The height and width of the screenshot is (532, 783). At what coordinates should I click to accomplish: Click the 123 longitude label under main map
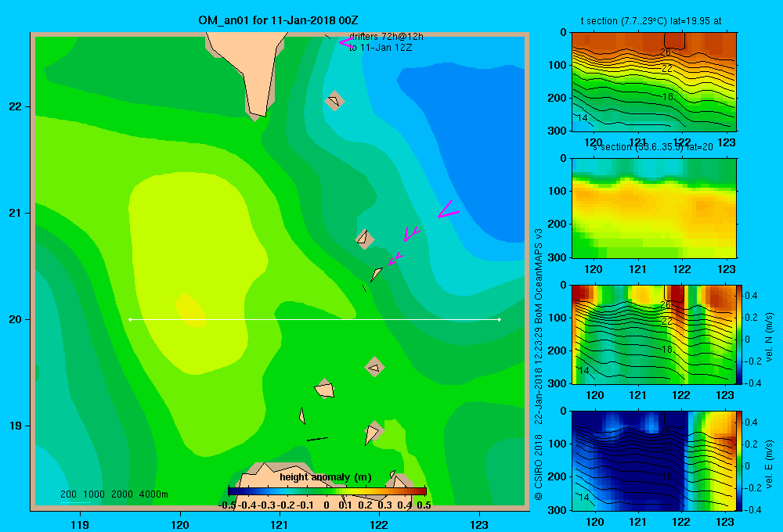pyautogui.click(x=479, y=524)
